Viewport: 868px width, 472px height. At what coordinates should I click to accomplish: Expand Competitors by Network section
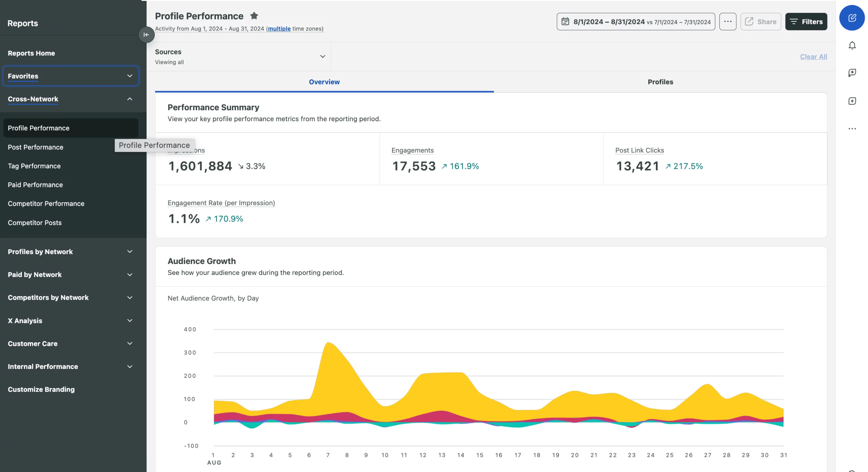coord(71,297)
